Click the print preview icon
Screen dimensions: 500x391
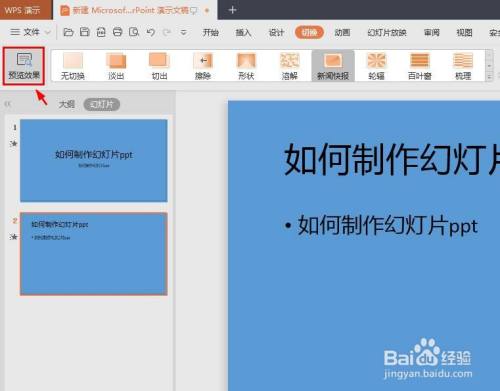pyautogui.click(x=134, y=32)
